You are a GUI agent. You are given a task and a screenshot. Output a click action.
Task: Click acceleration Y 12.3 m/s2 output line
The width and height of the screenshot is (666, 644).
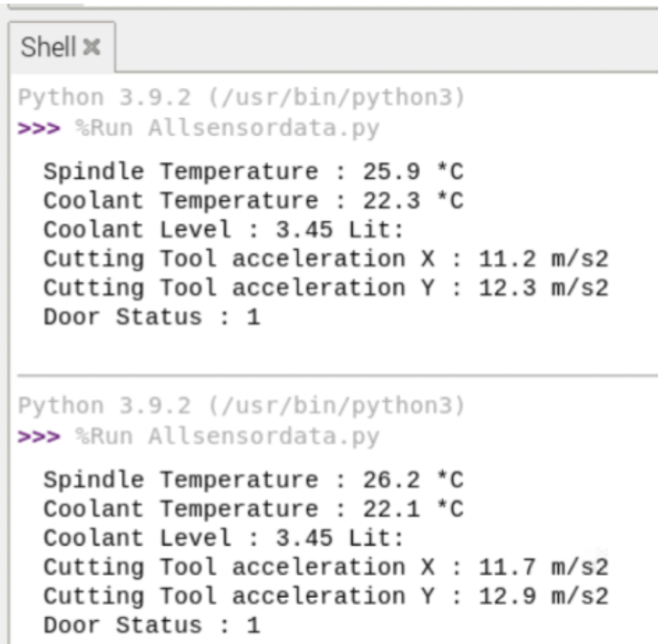(x=327, y=288)
